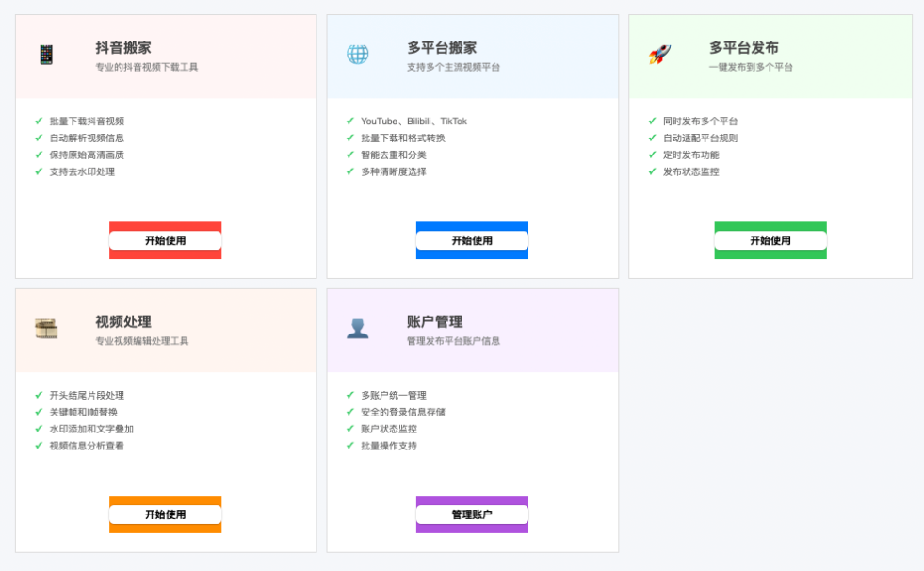Click checkmark beside 批量下载抖音视频

click(x=39, y=122)
